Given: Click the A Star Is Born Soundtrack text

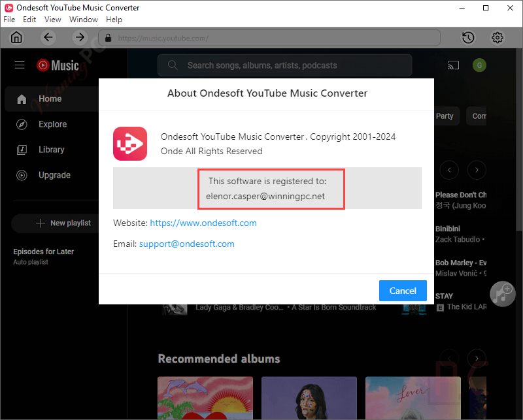Looking at the screenshot, I should (334, 308).
